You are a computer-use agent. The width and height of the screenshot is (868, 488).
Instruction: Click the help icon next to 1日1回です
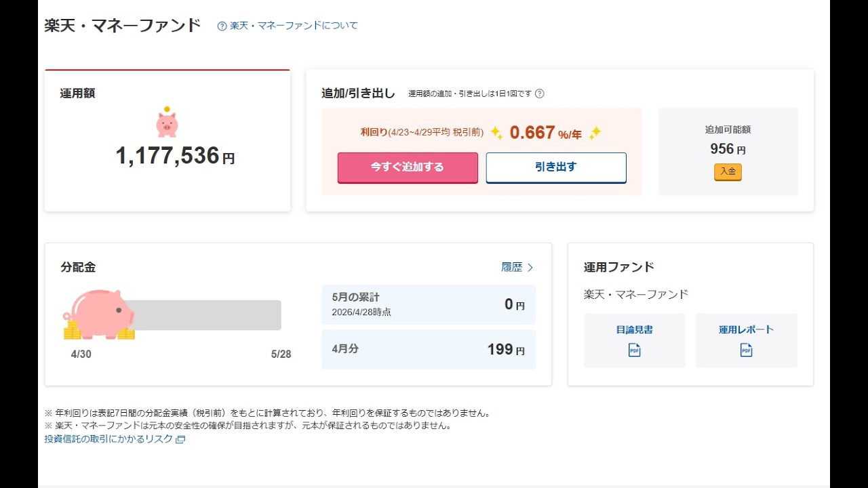(x=540, y=94)
